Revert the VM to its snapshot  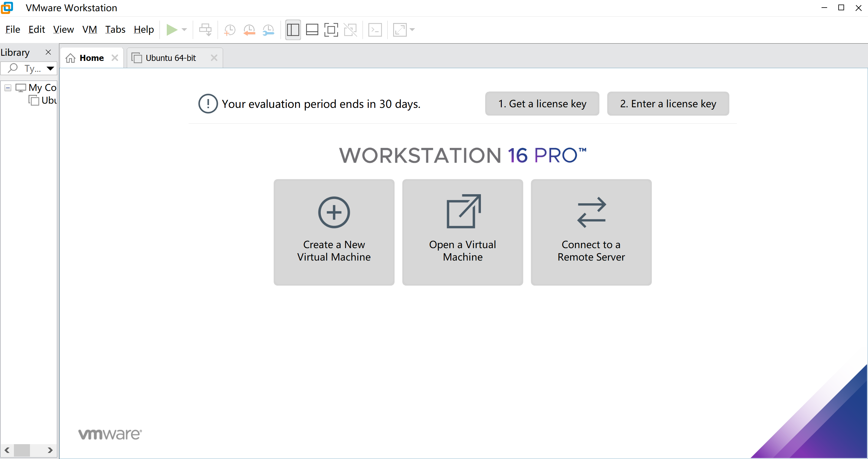point(250,30)
